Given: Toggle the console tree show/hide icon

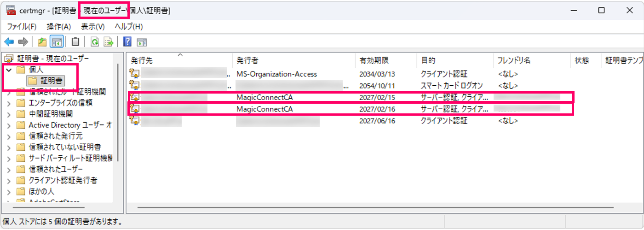Looking at the screenshot, I should pos(57,42).
